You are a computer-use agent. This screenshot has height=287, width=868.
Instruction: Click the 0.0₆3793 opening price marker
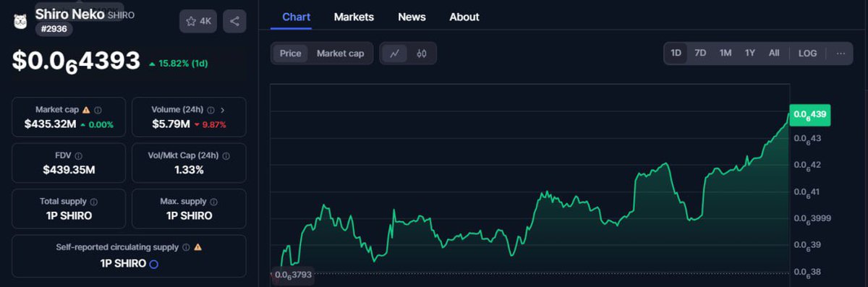click(x=292, y=275)
